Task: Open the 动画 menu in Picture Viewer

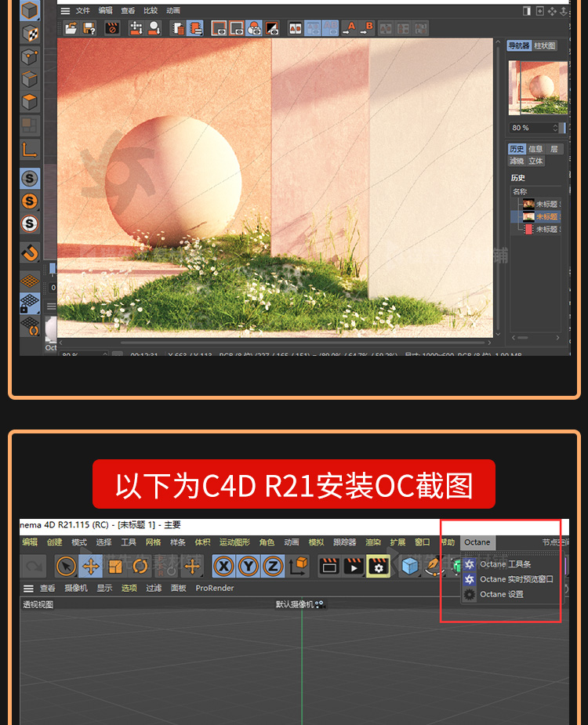Action: pyautogui.click(x=173, y=11)
